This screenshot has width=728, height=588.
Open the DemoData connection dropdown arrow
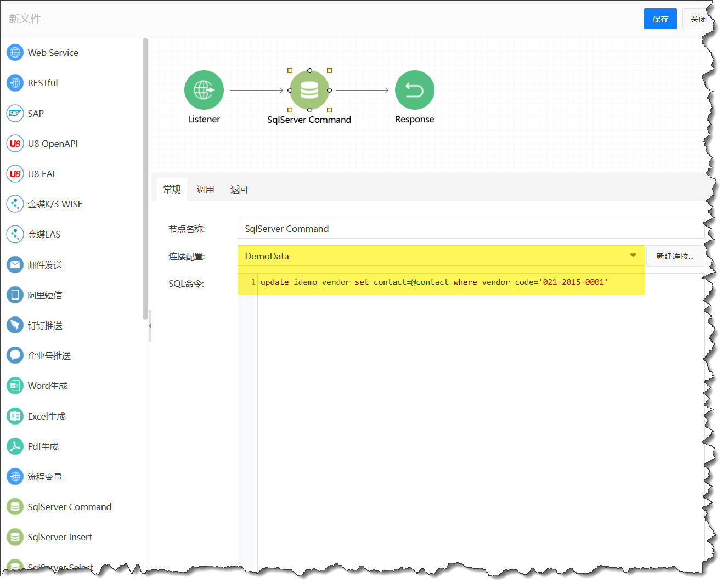click(633, 256)
